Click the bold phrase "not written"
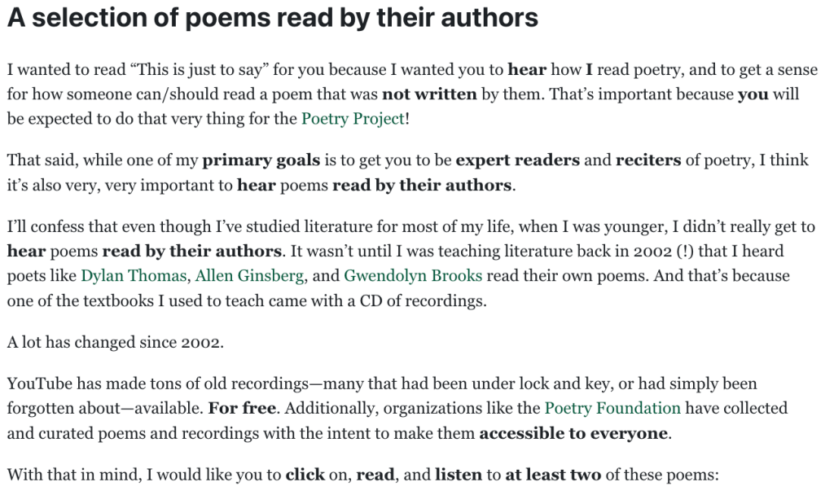This screenshot has height=504, width=834. 429,94
